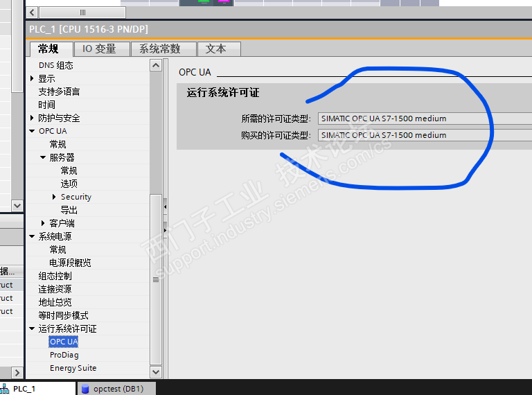Collapse the 系统电源 tree node
The width and height of the screenshot is (532, 395).
[x=32, y=236]
